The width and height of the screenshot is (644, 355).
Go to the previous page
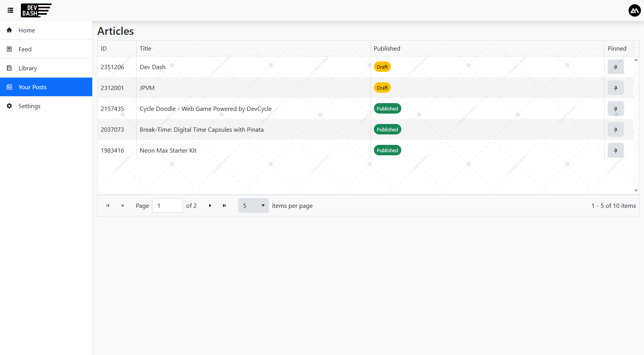coord(123,206)
